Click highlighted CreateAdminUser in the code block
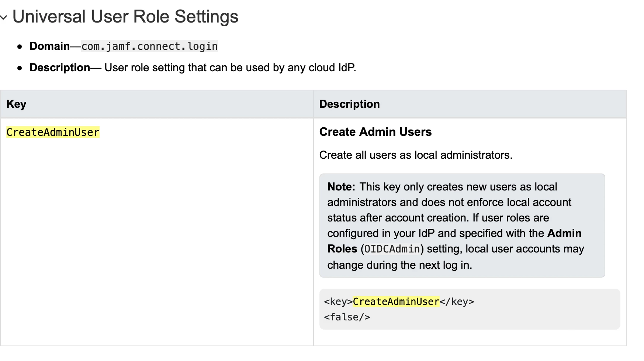Viewport: 644px width, 361px height. (x=396, y=302)
